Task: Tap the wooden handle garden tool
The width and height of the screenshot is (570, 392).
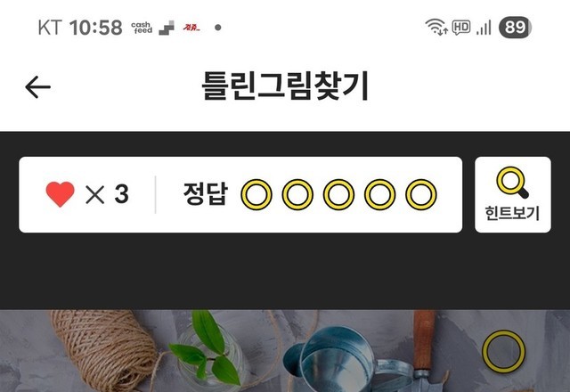Action: (425, 351)
